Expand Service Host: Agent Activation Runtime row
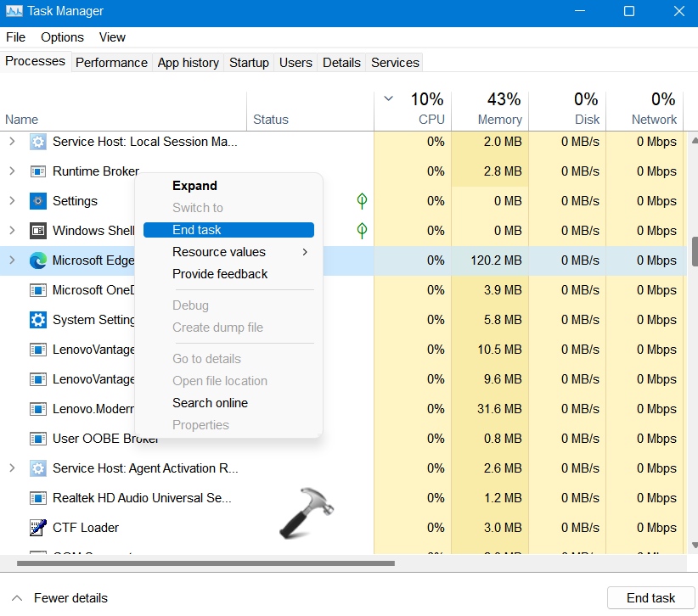698x616 pixels. tap(12, 468)
